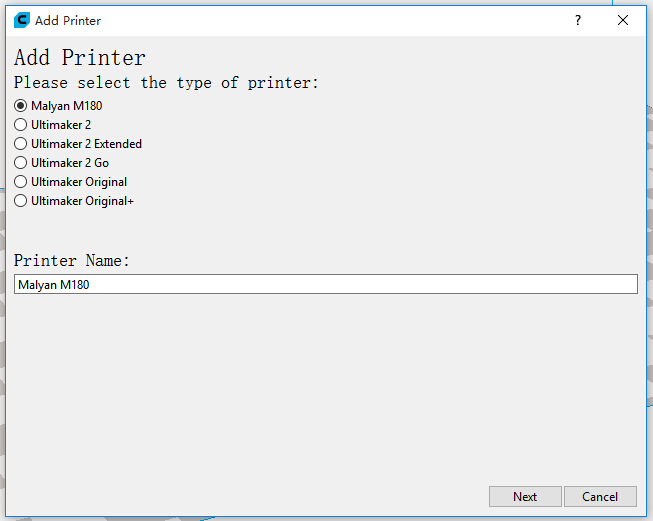The image size is (653, 521).
Task: Pick the Ultimaker 2 Go radio button
Action: (x=21, y=163)
